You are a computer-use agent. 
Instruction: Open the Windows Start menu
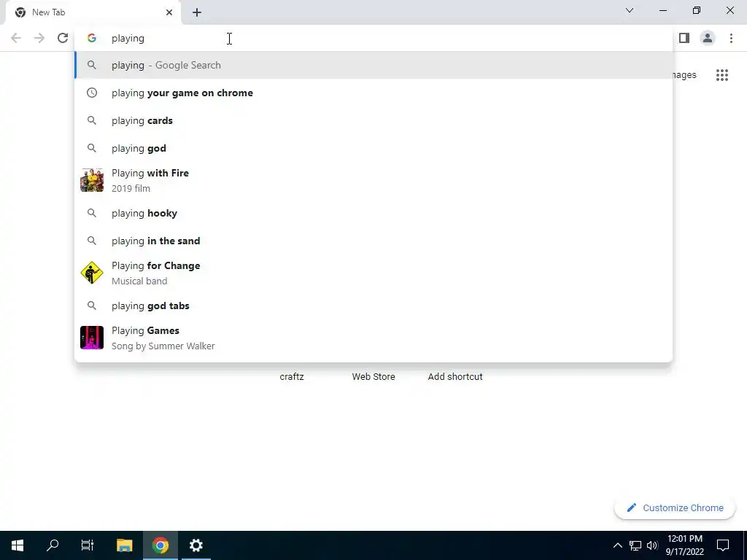point(18,545)
